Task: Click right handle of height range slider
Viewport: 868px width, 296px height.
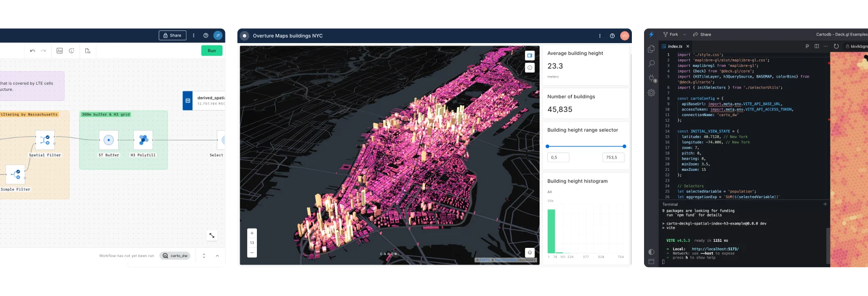Action: (x=624, y=146)
